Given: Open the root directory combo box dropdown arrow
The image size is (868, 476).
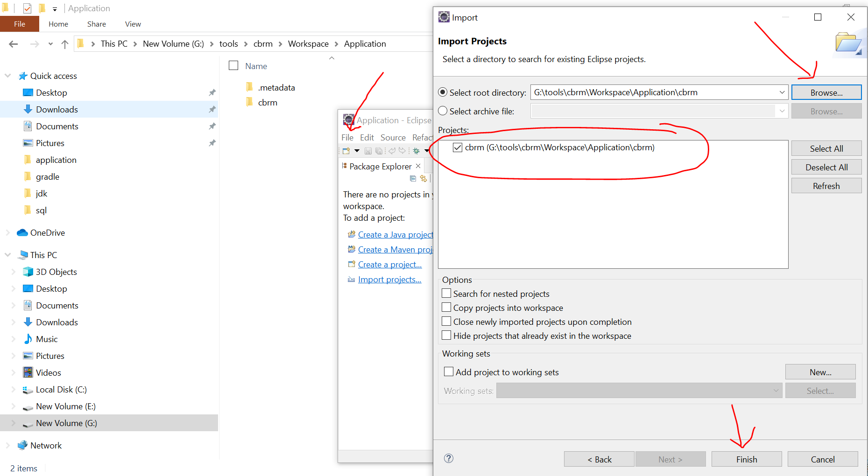Looking at the screenshot, I should 782,92.
